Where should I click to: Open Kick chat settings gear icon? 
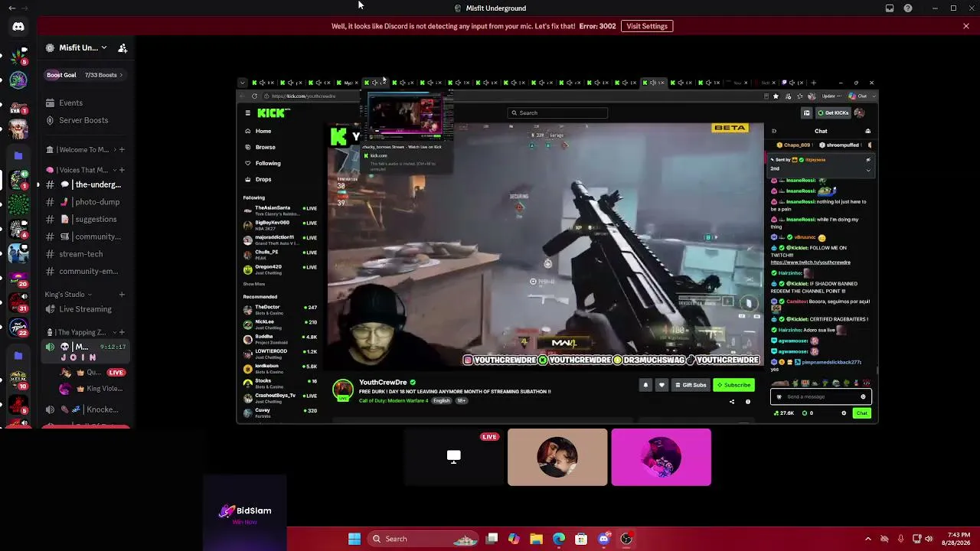(844, 413)
